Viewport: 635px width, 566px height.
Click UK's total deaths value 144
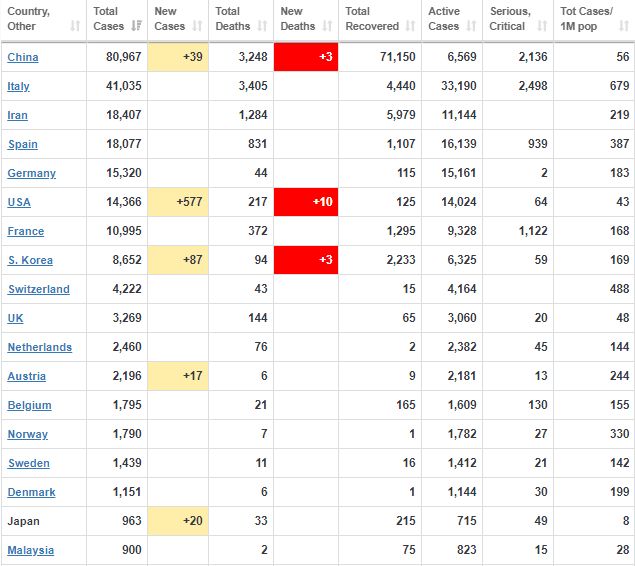258,318
